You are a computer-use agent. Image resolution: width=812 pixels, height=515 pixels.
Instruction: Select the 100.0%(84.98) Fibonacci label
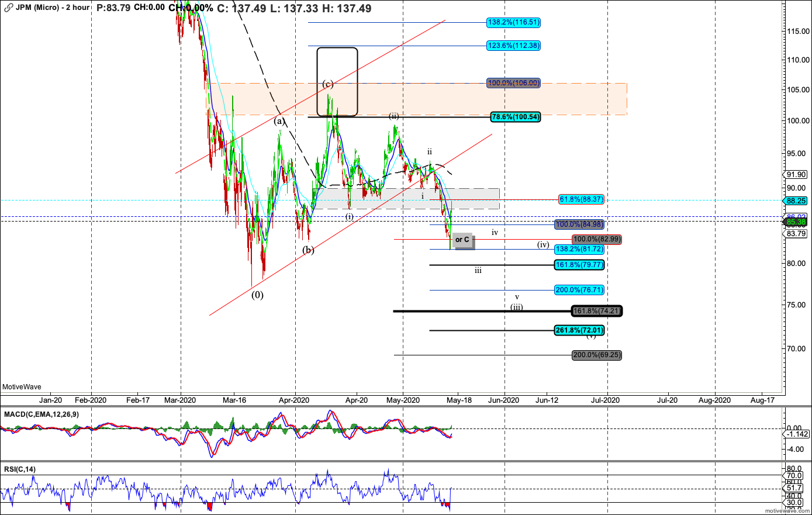tap(579, 224)
